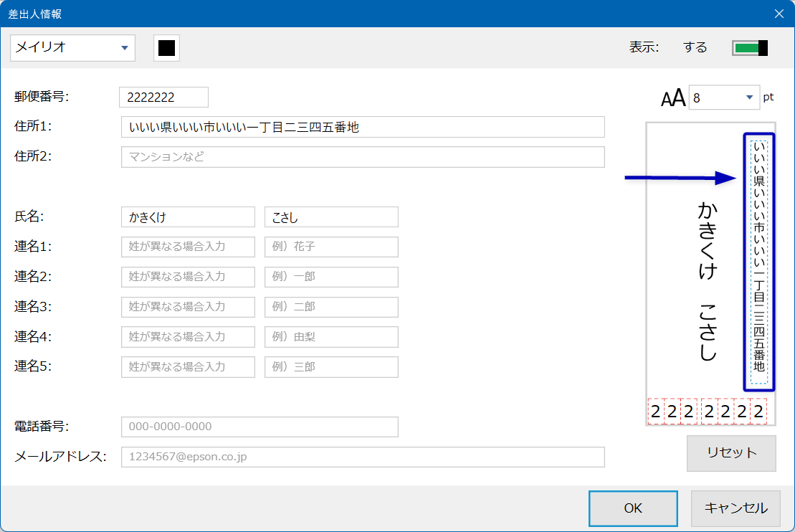The width and height of the screenshot is (795, 532).
Task: Confirm with the OK button
Action: point(633,508)
